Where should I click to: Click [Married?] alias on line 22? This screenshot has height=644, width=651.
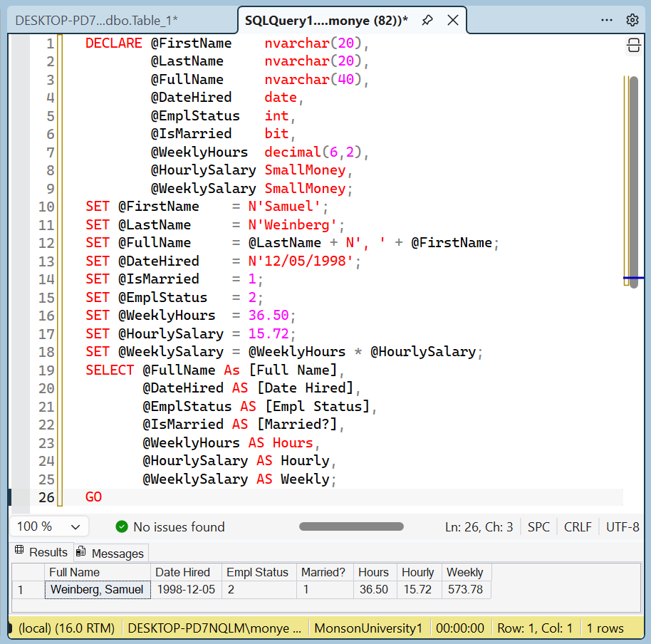[x=297, y=425]
